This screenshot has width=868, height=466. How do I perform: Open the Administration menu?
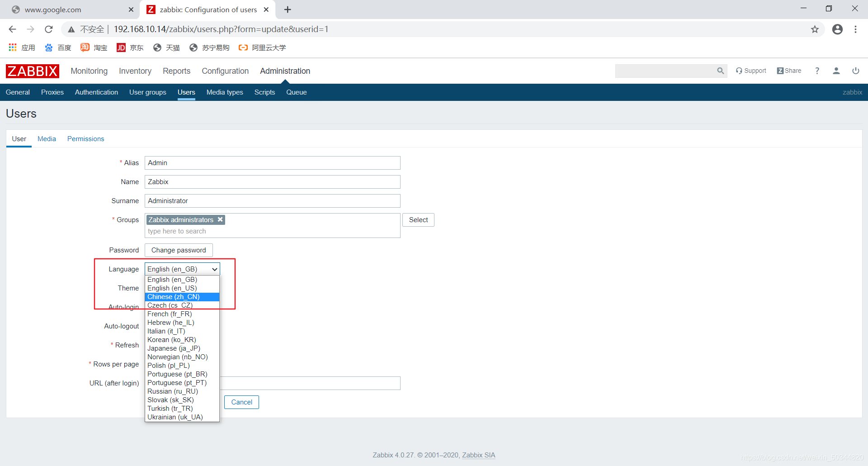[x=285, y=71]
